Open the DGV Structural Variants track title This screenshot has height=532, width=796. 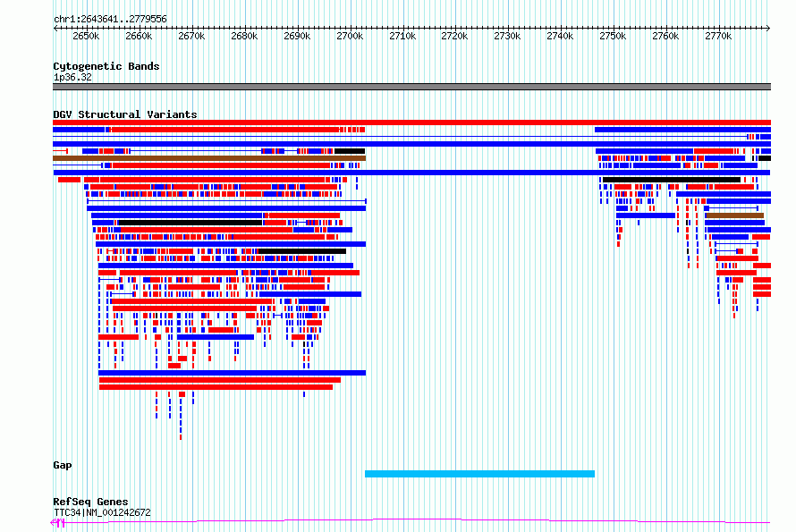pyautogui.click(x=125, y=114)
